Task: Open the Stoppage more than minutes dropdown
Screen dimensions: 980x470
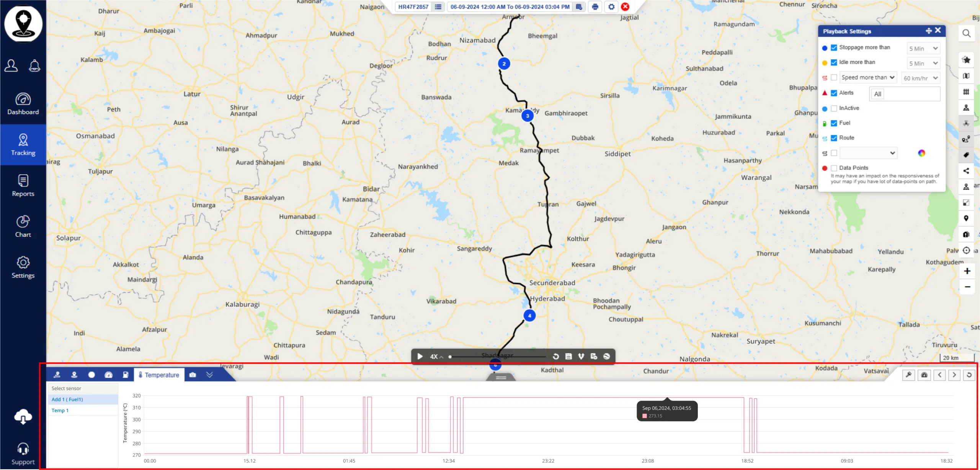Action: coord(923,48)
